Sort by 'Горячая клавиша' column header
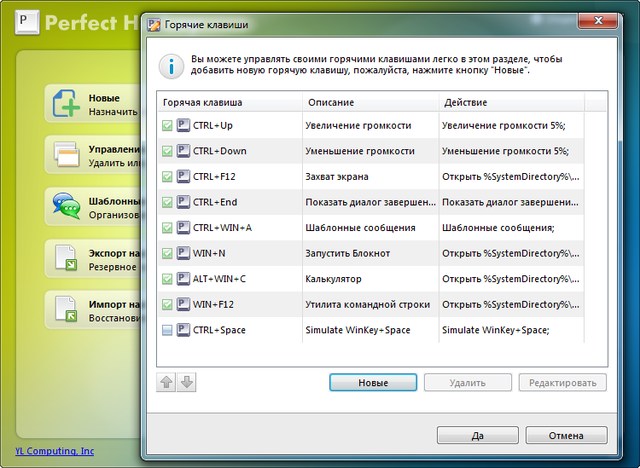Screen dimensions: 640x468 coord(230,102)
